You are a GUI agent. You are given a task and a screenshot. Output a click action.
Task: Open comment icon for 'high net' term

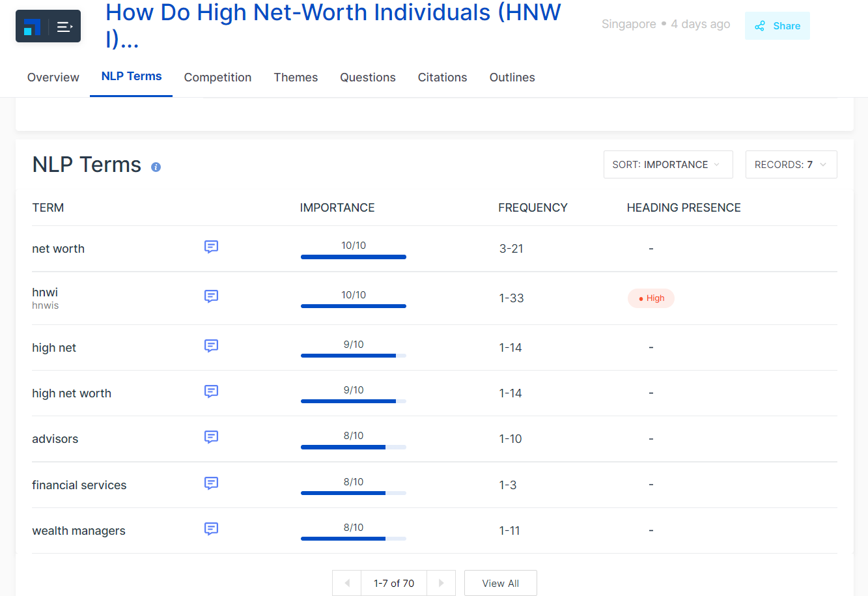[211, 346]
